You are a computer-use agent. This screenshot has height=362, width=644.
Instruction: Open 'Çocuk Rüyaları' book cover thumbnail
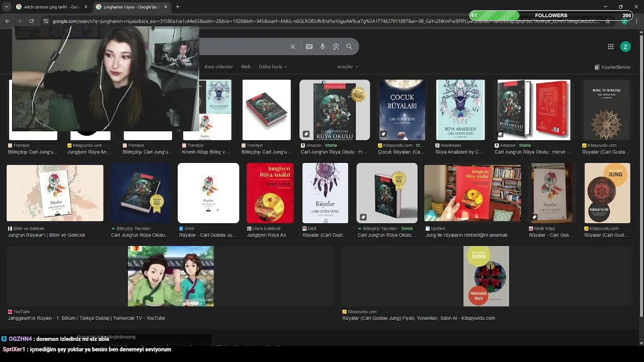pyautogui.click(x=401, y=110)
